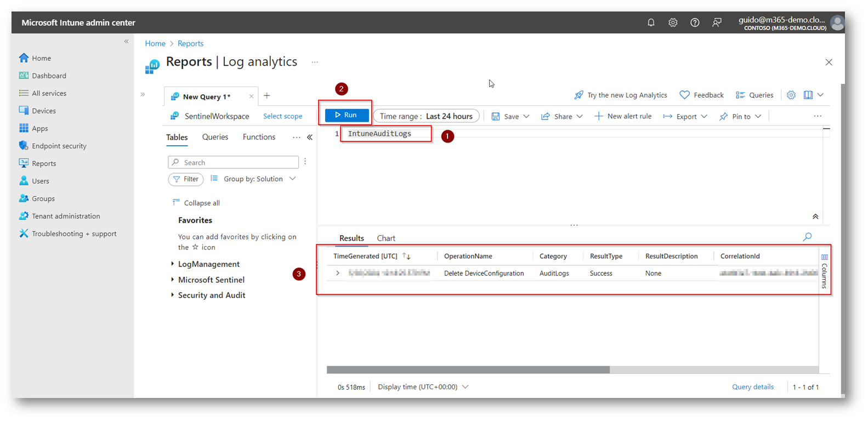Run the query
The height and width of the screenshot is (421, 868).
[347, 115]
